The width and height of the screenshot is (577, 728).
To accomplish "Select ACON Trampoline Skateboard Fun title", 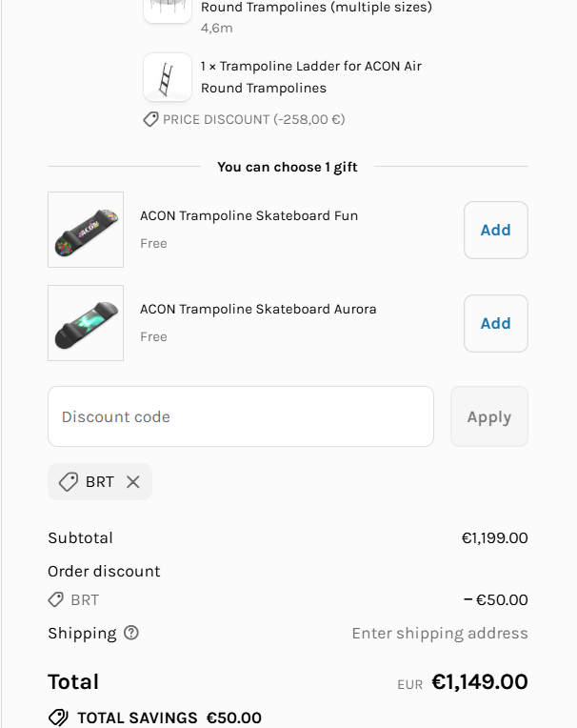I will [249, 215].
